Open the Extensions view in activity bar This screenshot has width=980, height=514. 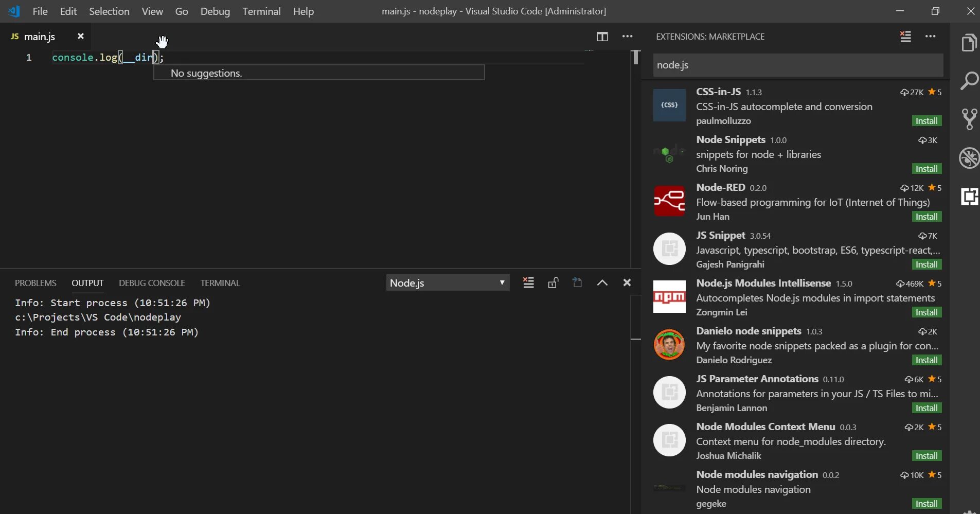[x=969, y=197]
